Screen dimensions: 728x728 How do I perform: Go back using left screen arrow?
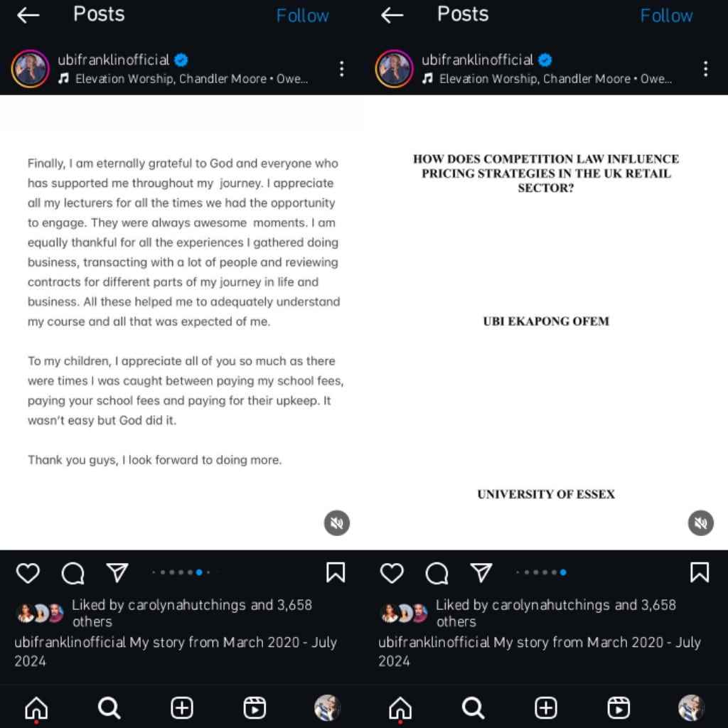28,16
